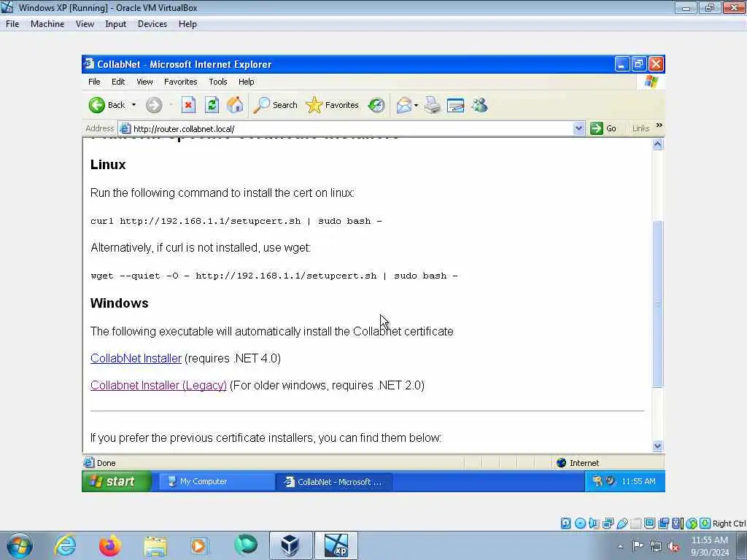The height and width of the screenshot is (560, 747).
Task: Open VirtualBox Input menu
Action: coord(115,24)
